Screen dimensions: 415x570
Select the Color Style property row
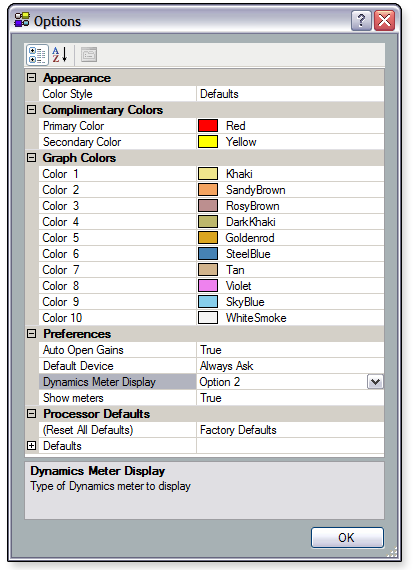211,94
